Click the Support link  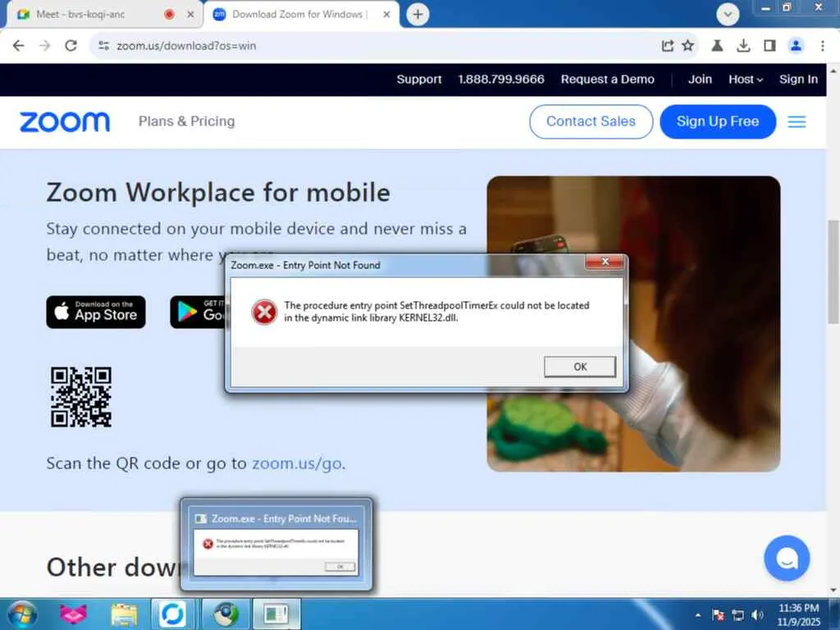click(x=419, y=80)
